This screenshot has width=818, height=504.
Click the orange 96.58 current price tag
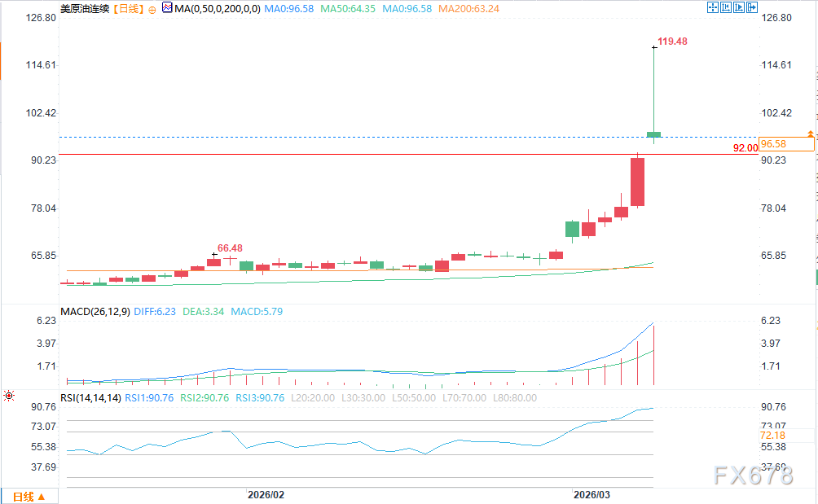click(x=787, y=144)
